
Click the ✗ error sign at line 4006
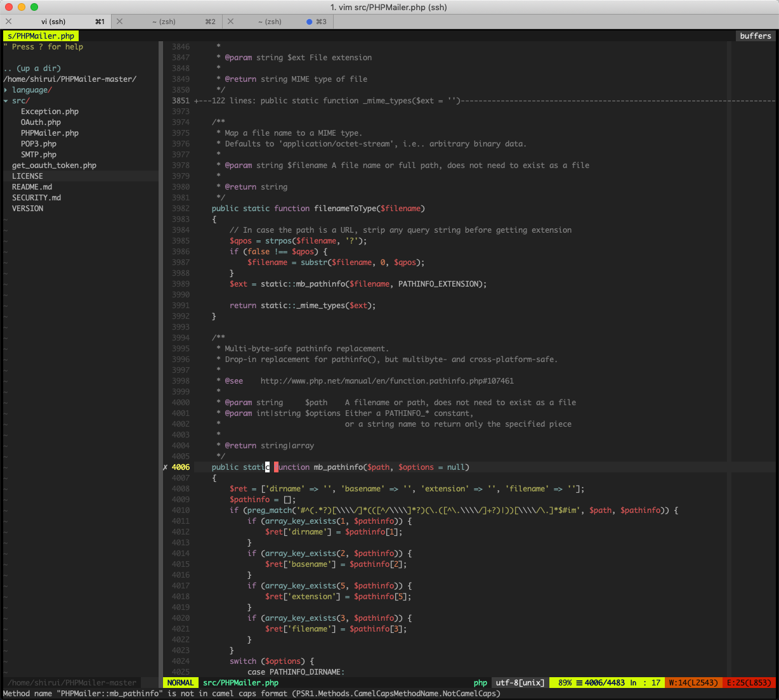coord(166,467)
